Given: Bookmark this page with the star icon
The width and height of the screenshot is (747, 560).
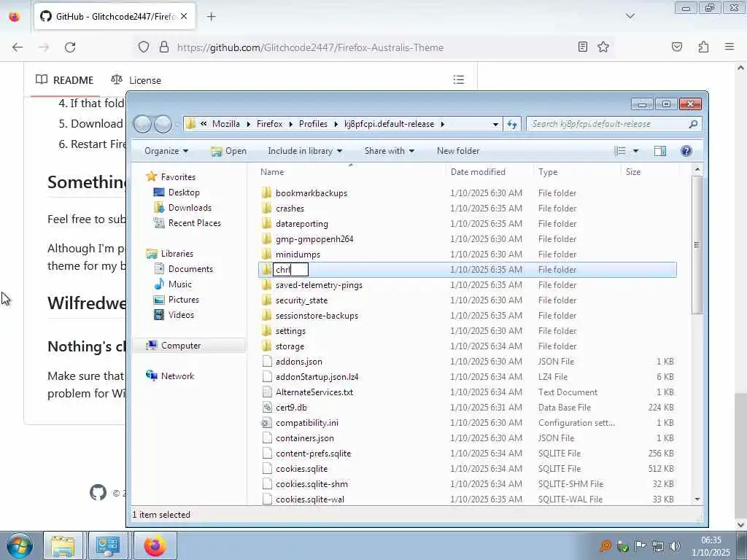Looking at the screenshot, I should [603, 47].
